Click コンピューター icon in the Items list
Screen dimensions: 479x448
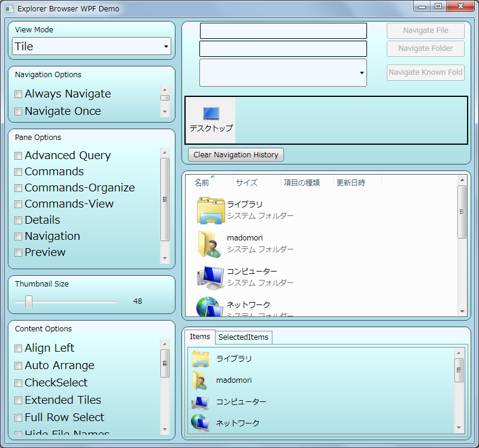point(201,403)
